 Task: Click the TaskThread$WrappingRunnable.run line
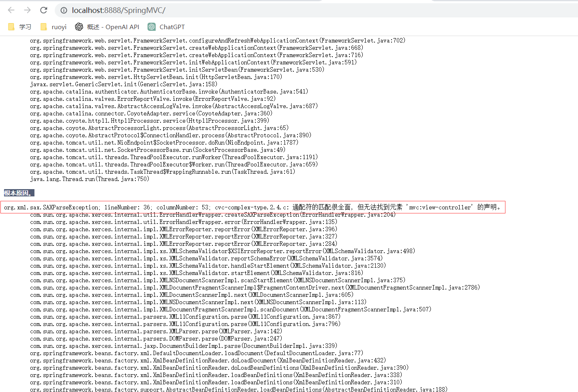(x=163, y=172)
